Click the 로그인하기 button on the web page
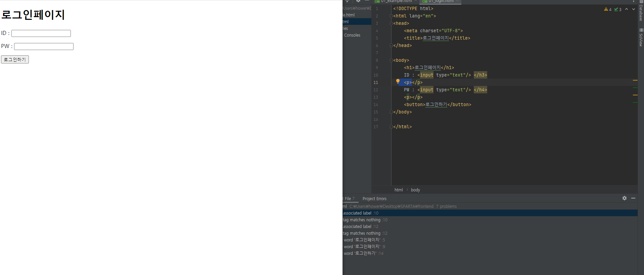644x275 pixels. pyautogui.click(x=15, y=59)
